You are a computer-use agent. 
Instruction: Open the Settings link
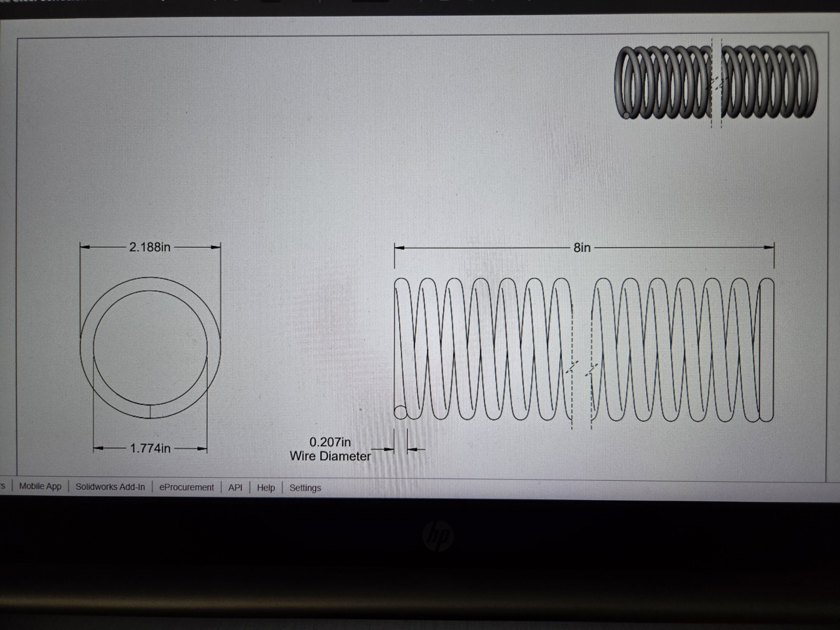pos(305,488)
